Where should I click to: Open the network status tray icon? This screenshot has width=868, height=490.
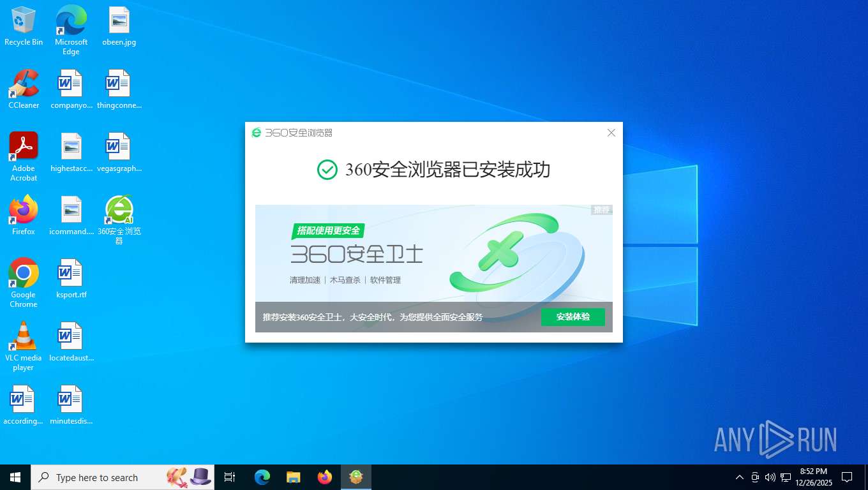click(786, 477)
